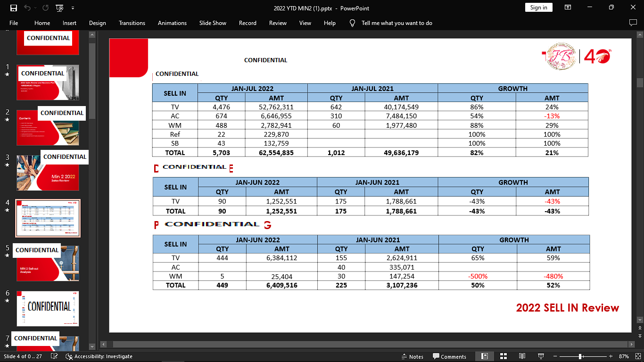Viewport: 644px width, 362px height.
Task: Click the Repeat icon in the quick access toolbar
Action: click(45, 8)
